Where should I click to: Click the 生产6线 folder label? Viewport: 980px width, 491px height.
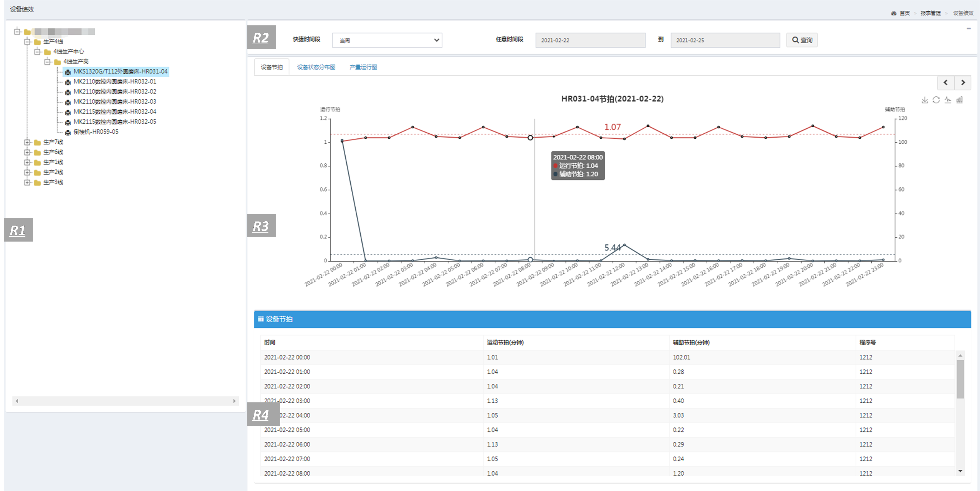53,152
